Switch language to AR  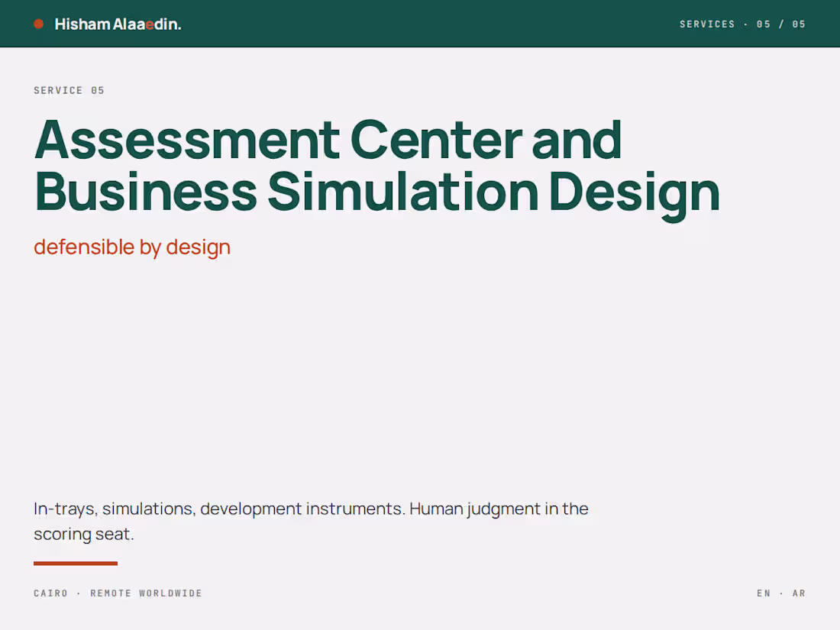coord(799,593)
